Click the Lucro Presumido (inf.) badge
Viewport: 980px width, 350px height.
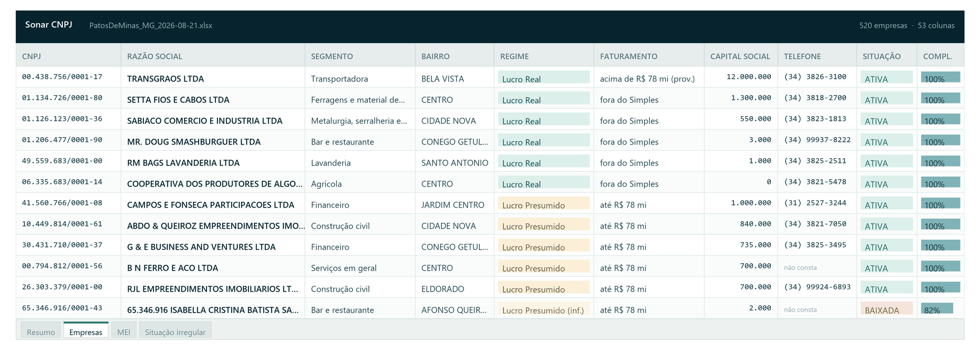tap(544, 308)
